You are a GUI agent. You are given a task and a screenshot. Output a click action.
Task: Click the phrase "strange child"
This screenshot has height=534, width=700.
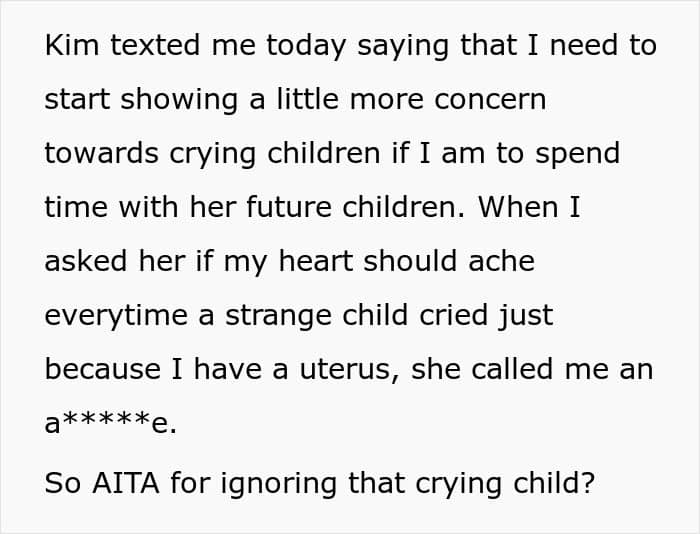(x=317, y=315)
